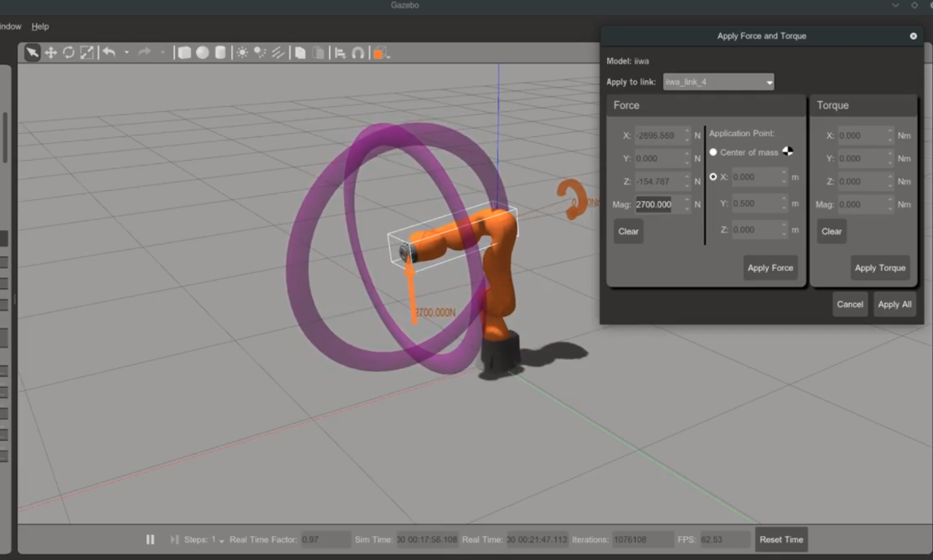Enable the snap magnet tool
The height and width of the screenshot is (560, 933).
[358, 53]
